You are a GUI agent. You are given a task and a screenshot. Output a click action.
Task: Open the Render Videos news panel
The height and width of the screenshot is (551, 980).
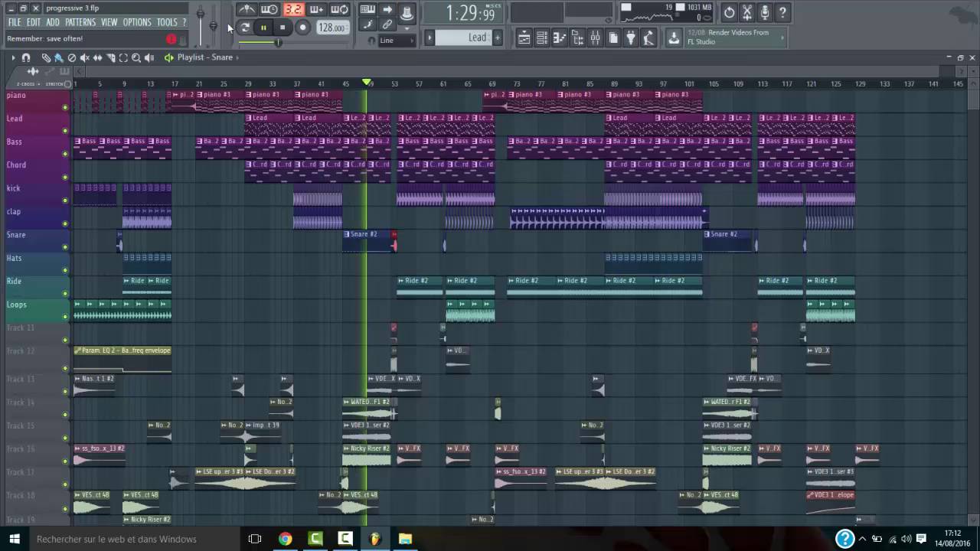[x=737, y=37]
